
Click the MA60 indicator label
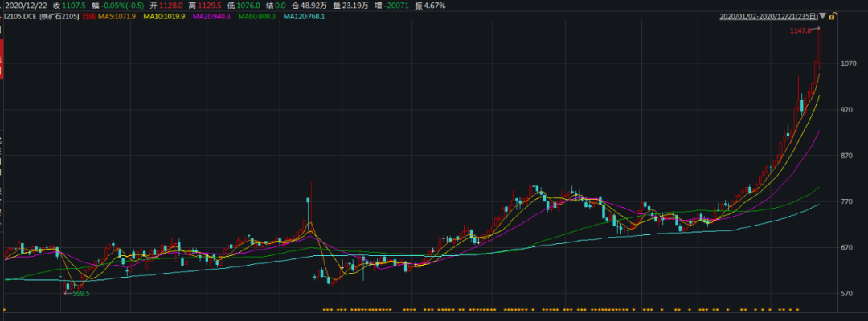coord(256,16)
